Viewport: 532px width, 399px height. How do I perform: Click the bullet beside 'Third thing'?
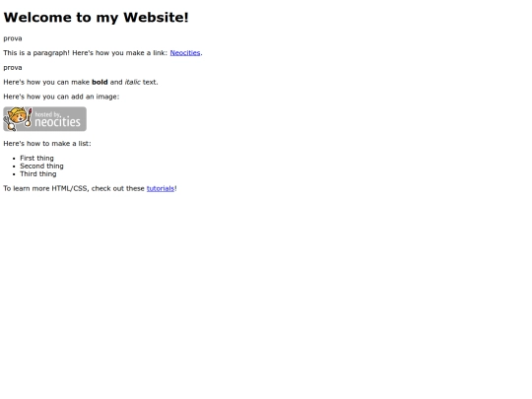[14, 174]
